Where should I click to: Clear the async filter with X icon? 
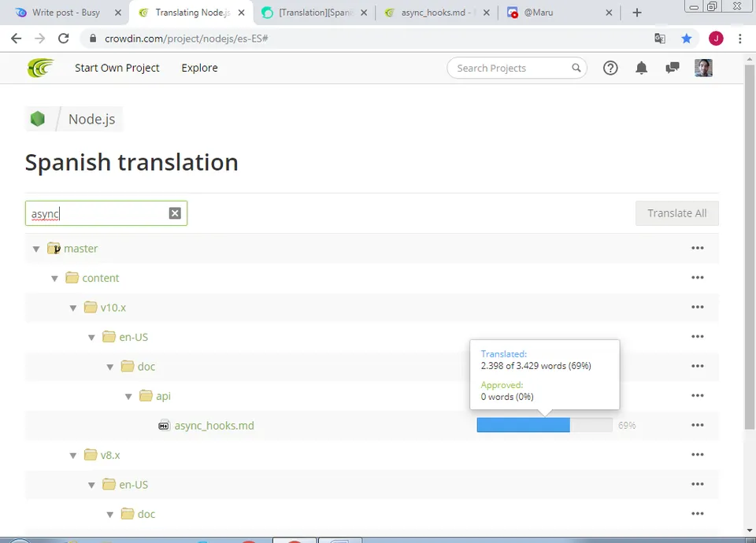(x=175, y=213)
